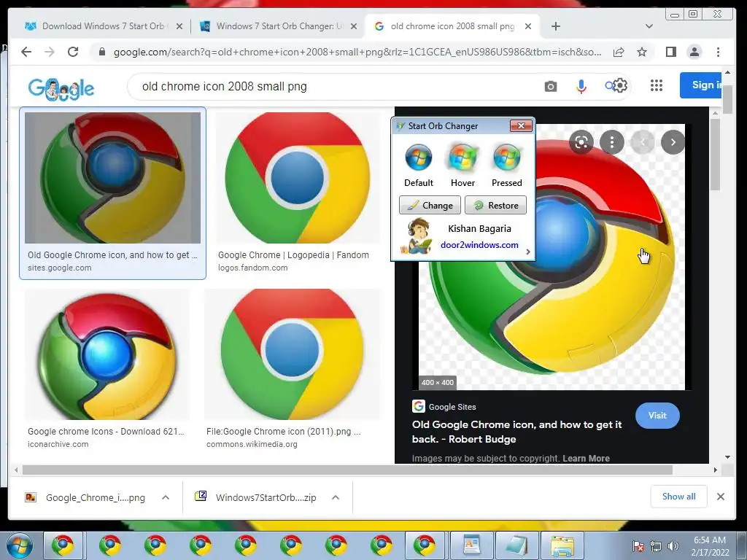Open Logopedia Fandom Chrome logo thumbnail
747x560 pixels.
[298, 178]
